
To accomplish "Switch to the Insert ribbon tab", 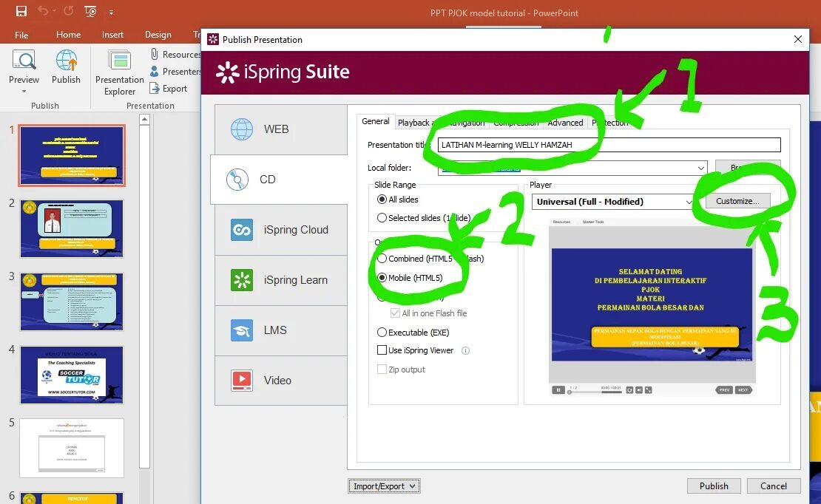I will [112, 35].
